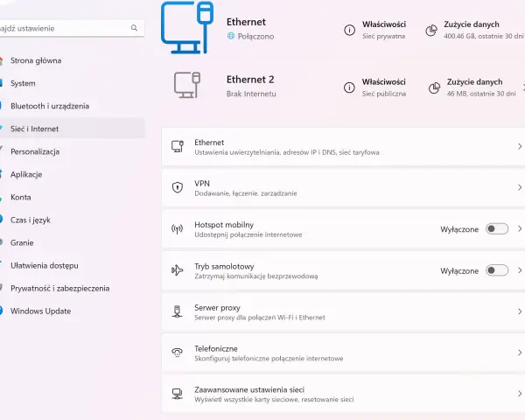The height and width of the screenshot is (420, 525).
Task: Open Właściwości for Sieć publiczna
Action: (x=375, y=87)
